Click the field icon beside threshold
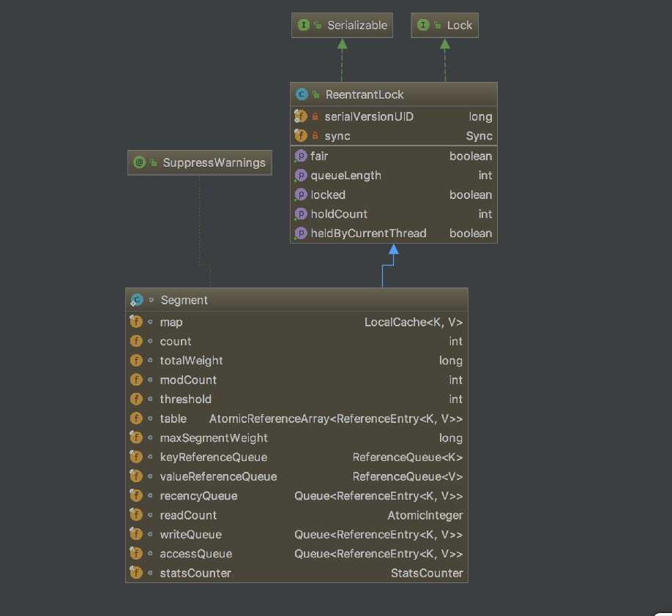 (x=136, y=399)
